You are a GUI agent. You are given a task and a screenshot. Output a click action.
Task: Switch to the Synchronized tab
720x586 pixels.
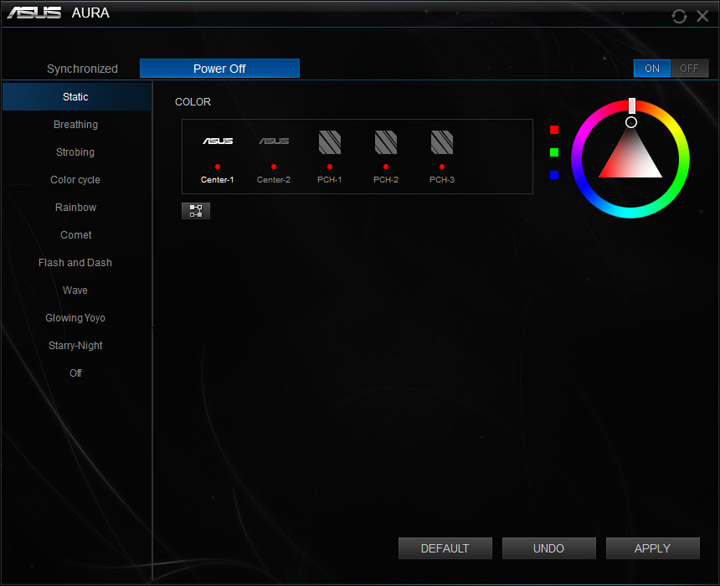coord(82,69)
